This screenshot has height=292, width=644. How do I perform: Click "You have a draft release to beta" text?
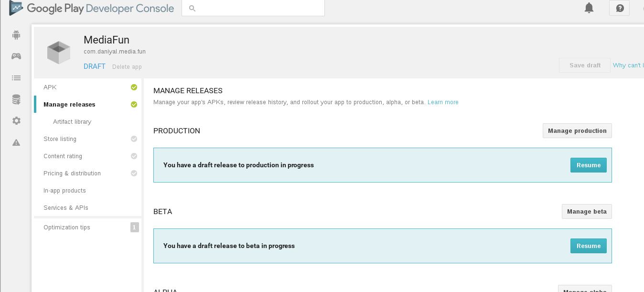(x=229, y=246)
